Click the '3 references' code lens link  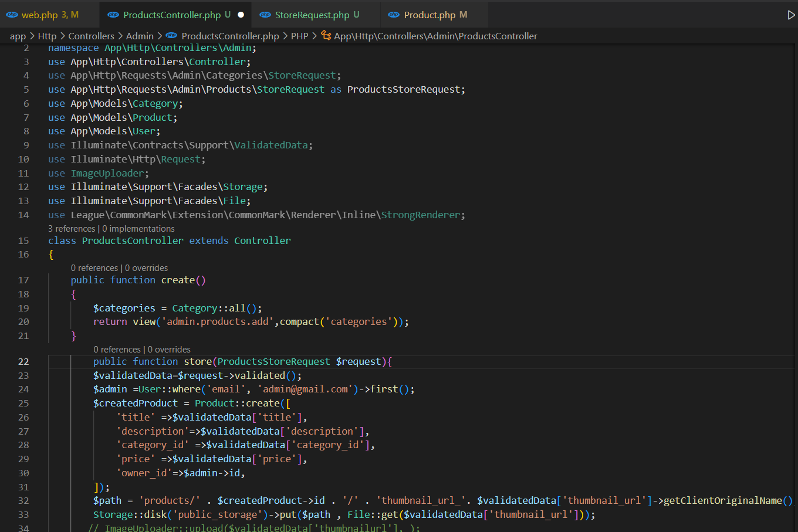(x=72, y=229)
